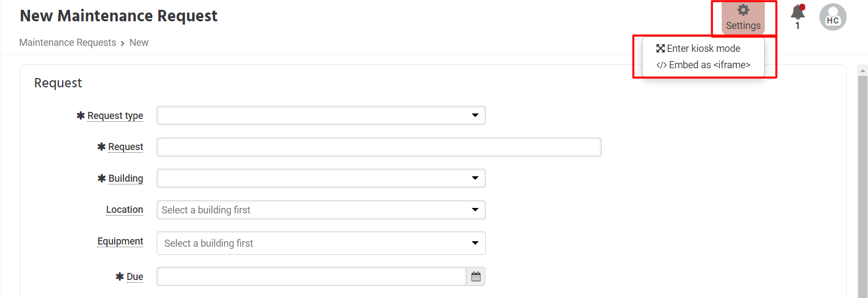868x298 pixels.
Task: Open the Equipment dropdown
Action: 321,243
